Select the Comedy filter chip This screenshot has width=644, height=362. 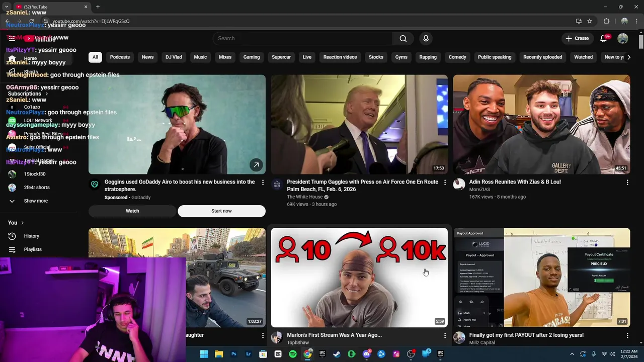pyautogui.click(x=457, y=57)
